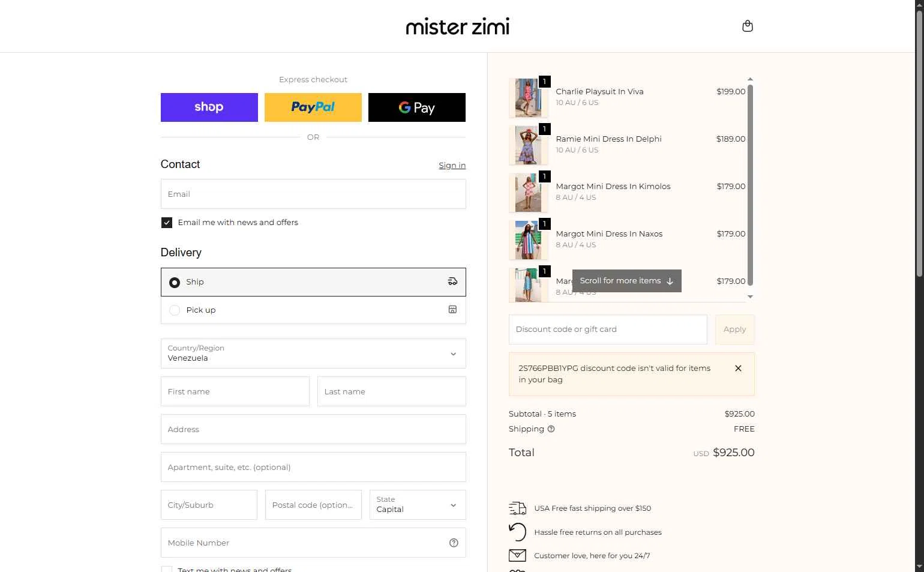Dismiss the invalid discount code message
This screenshot has height=572, width=924.
[738, 369]
